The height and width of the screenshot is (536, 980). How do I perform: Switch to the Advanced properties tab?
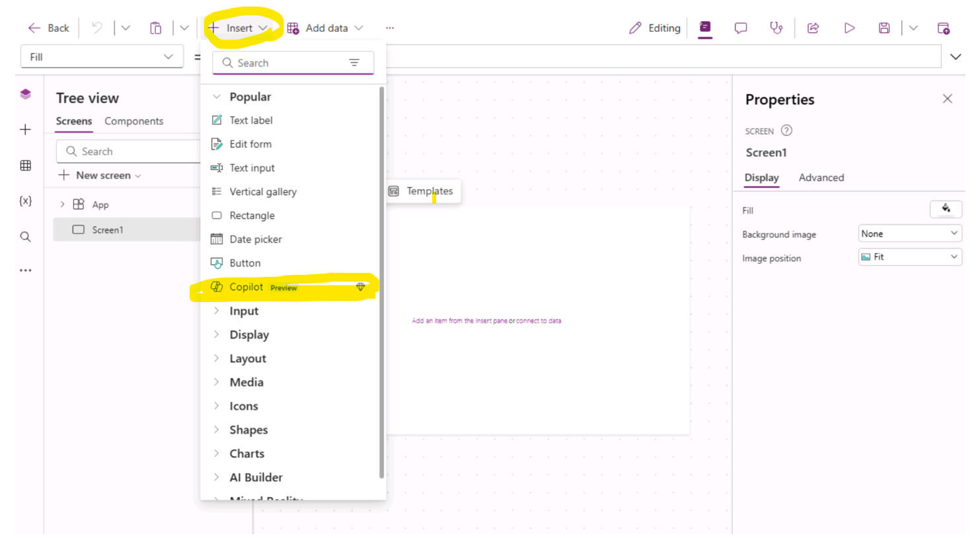(x=821, y=178)
